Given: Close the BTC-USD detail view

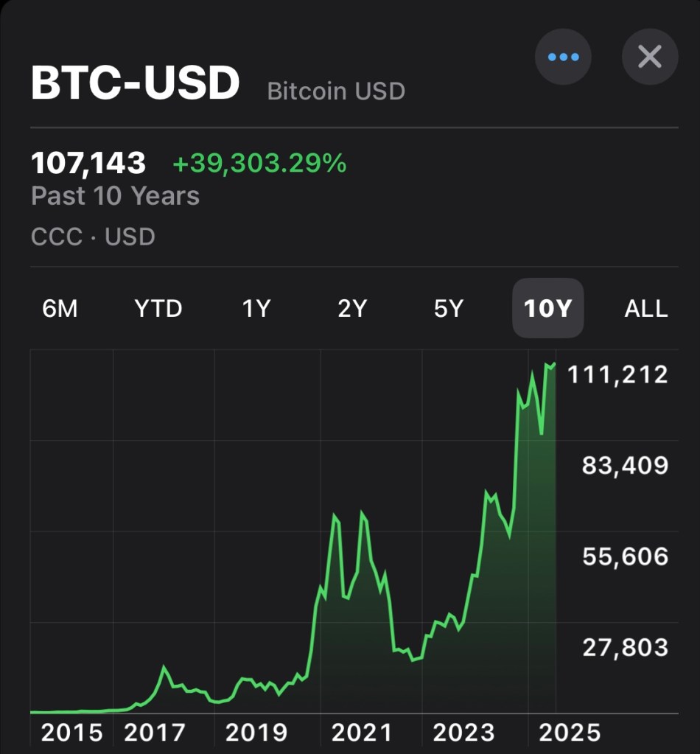Looking at the screenshot, I should click(x=649, y=57).
